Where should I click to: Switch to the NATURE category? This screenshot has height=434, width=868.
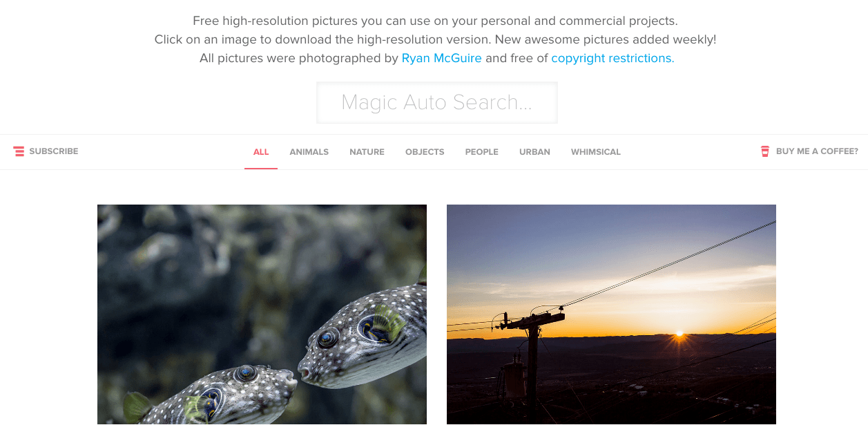(367, 152)
